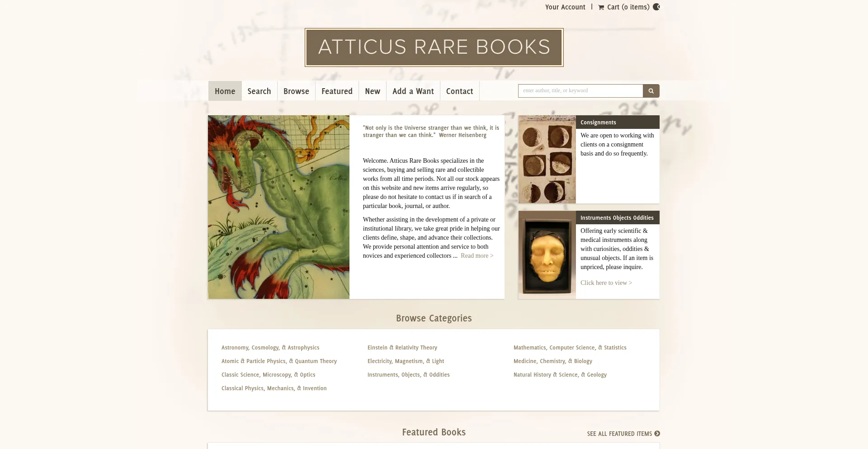The height and width of the screenshot is (449, 868).
Task: Click the See All Featured Items arrow
Action: (657, 434)
